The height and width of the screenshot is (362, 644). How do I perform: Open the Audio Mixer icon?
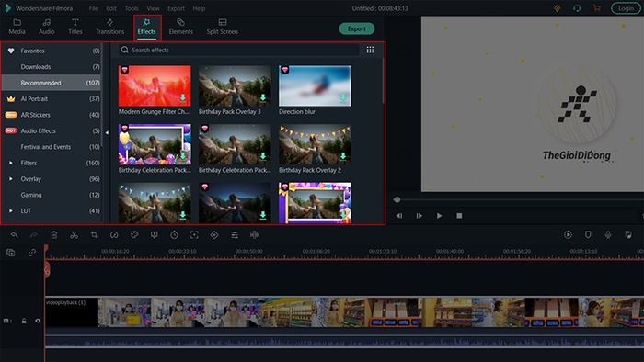[x=628, y=235]
